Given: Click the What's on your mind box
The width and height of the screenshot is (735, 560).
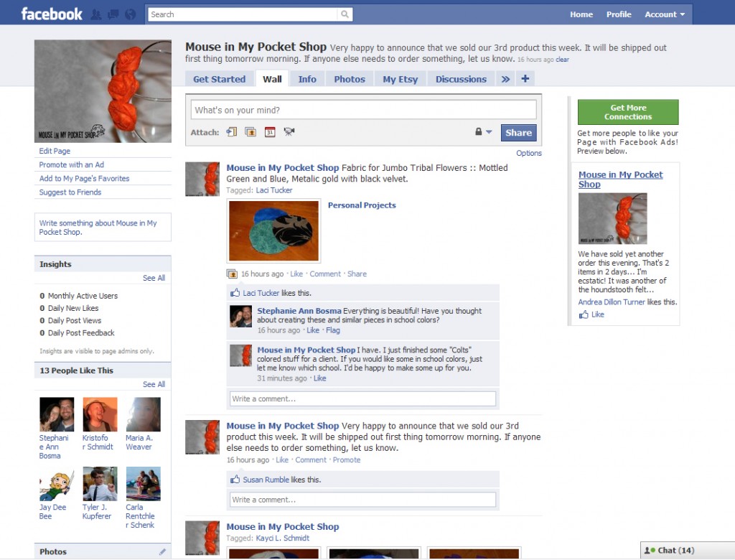Looking at the screenshot, I should coord(363,110).
